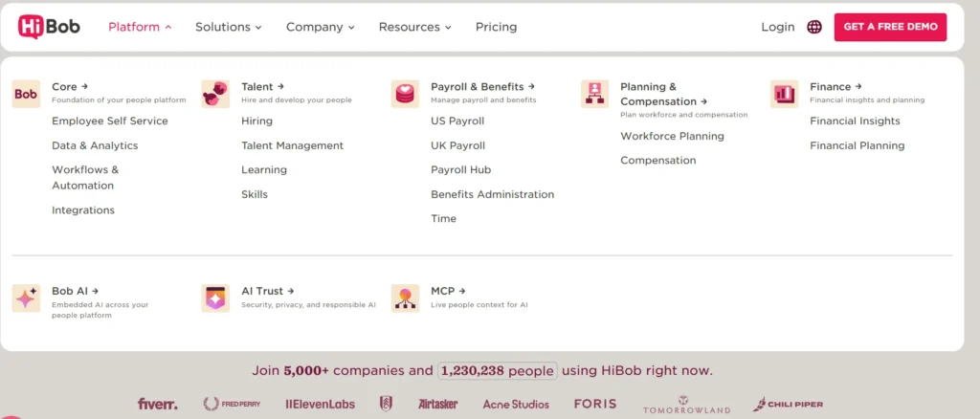Viewport: 980px width, 419px height.
Task: Expand the Company dropdown
Action: (320, 27)
